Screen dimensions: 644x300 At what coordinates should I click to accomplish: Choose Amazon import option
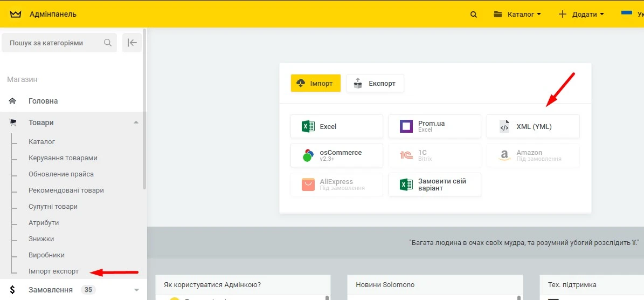pos(533,155)
